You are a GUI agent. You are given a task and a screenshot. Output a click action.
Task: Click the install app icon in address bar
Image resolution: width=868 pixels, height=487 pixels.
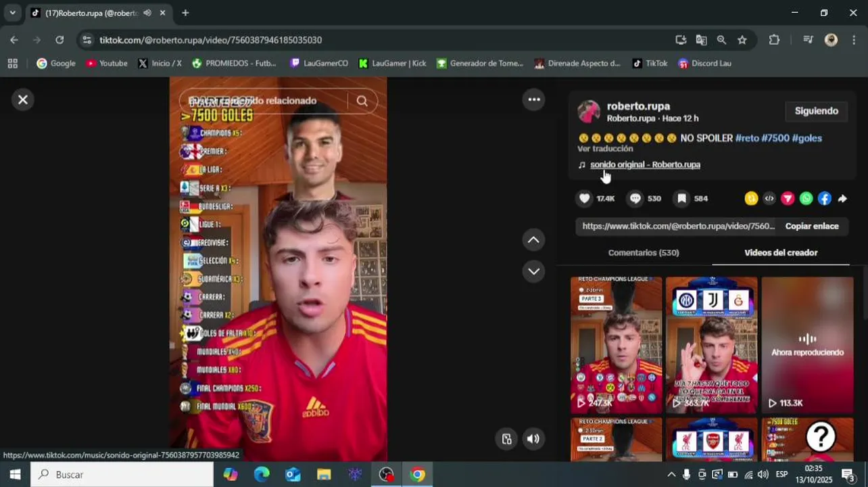click(x=681, y=40)
